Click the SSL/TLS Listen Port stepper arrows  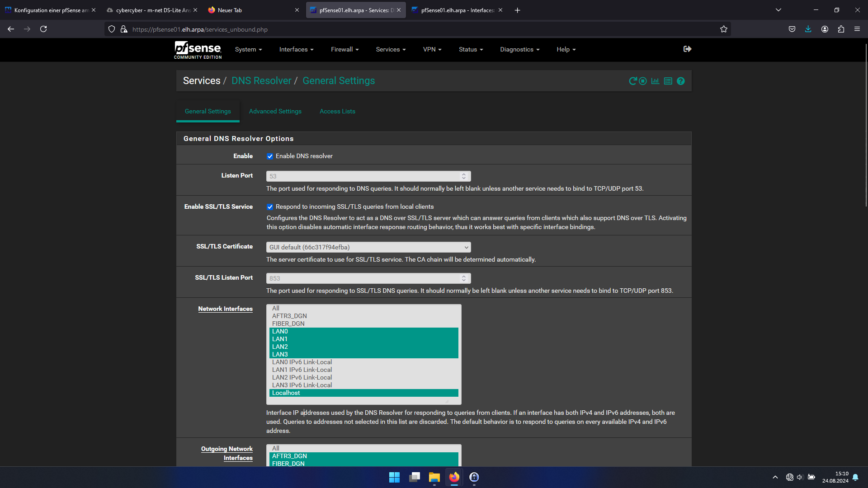(x=463, y=278)
